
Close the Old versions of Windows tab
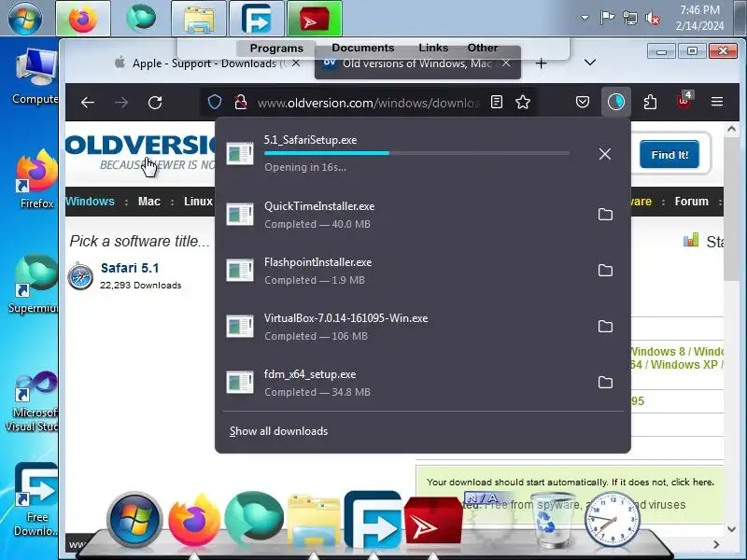[506, 63]
